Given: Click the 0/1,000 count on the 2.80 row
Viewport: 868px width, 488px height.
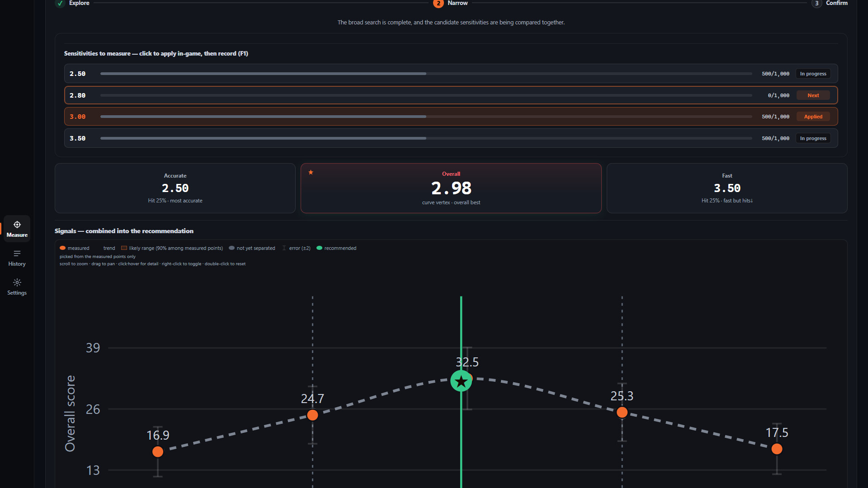Looking at the screenshot, I should [778, 95].
